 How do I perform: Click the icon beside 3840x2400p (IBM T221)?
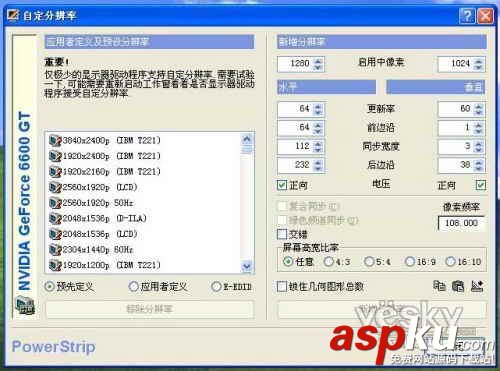55,140
